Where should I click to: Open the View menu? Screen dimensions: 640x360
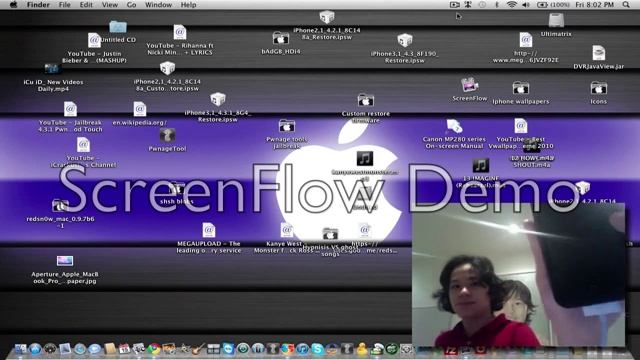(109, 4)
